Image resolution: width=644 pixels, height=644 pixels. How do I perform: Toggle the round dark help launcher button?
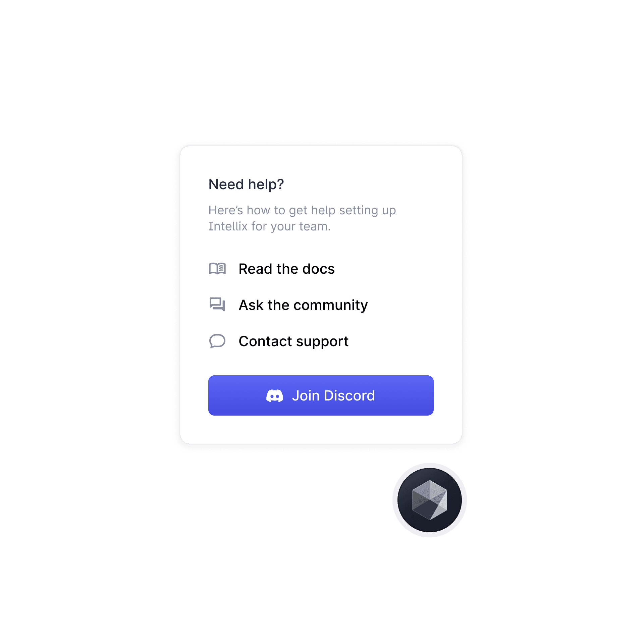point(430,500)
